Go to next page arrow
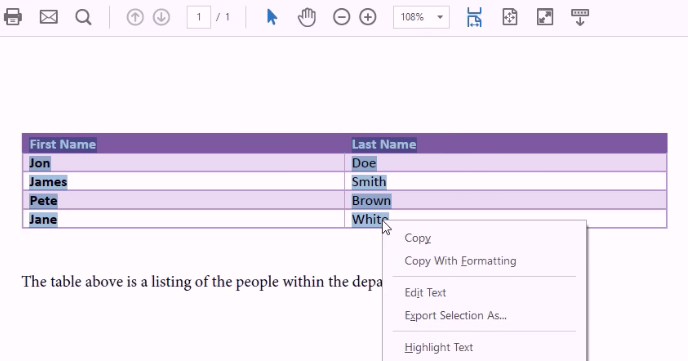 coord(161,17)
